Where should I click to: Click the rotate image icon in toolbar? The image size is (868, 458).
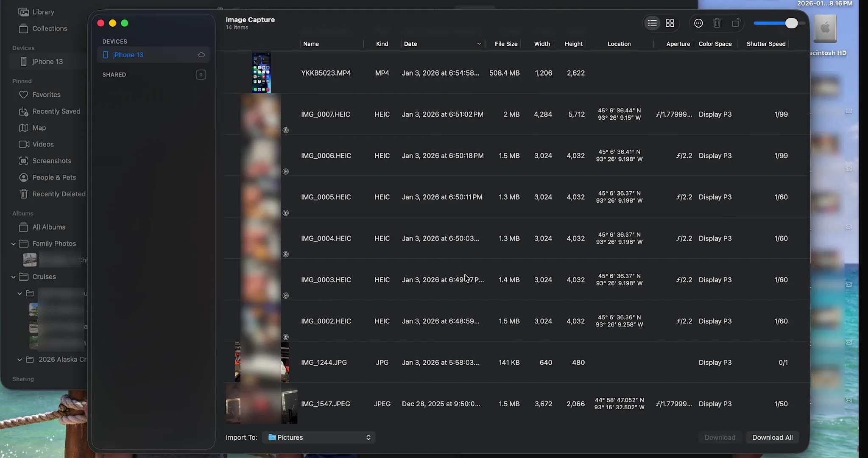(736, 23)
